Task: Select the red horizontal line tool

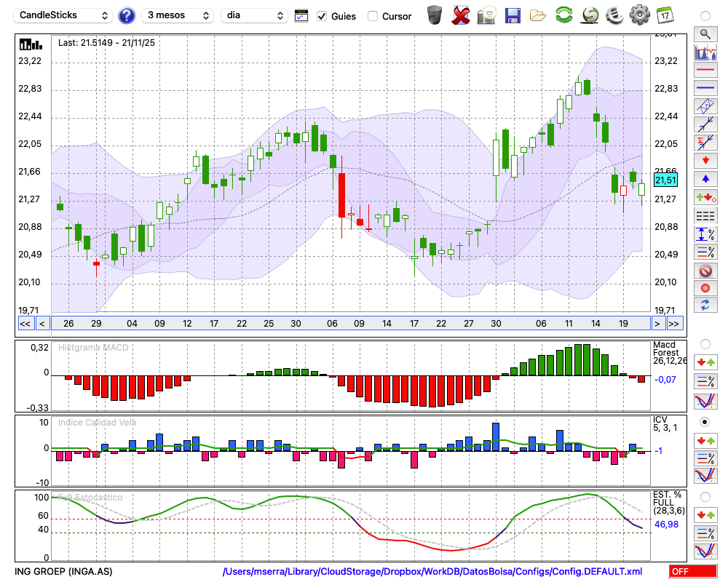Action: (x=705, y=70)
